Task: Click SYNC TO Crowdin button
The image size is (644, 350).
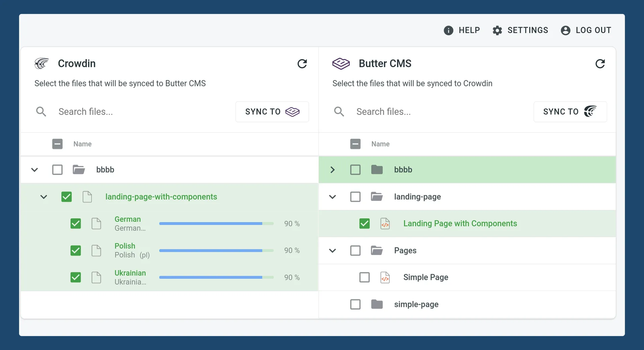Action: 570,112
